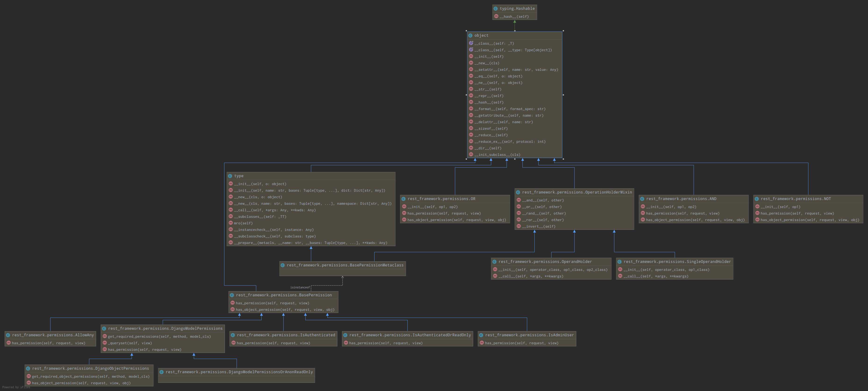Select the DjangoModelPermissionsOrAnonReadOnly title
868x391 pixels.
click(x=239, y=372)
